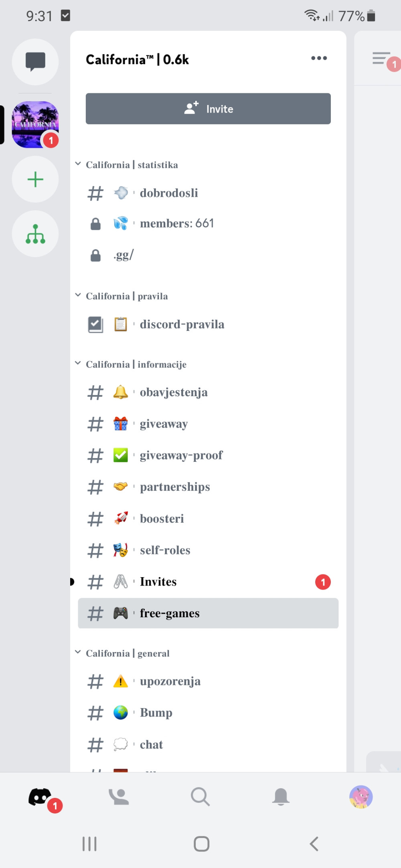Open the explore public servers icon
The image size is (401, 868).
35,234
